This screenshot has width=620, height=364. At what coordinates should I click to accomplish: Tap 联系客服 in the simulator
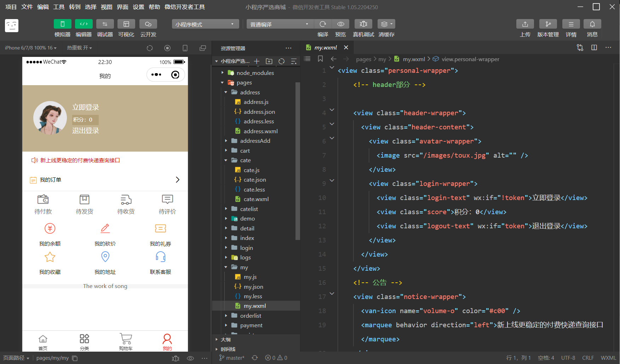pos(160,263)
